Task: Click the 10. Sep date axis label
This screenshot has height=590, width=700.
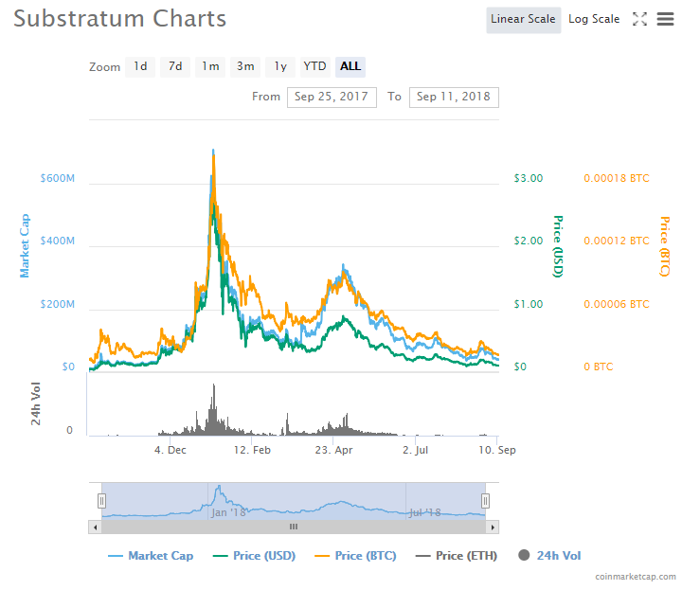Action: pyautogui.click(x=497, y=450)
